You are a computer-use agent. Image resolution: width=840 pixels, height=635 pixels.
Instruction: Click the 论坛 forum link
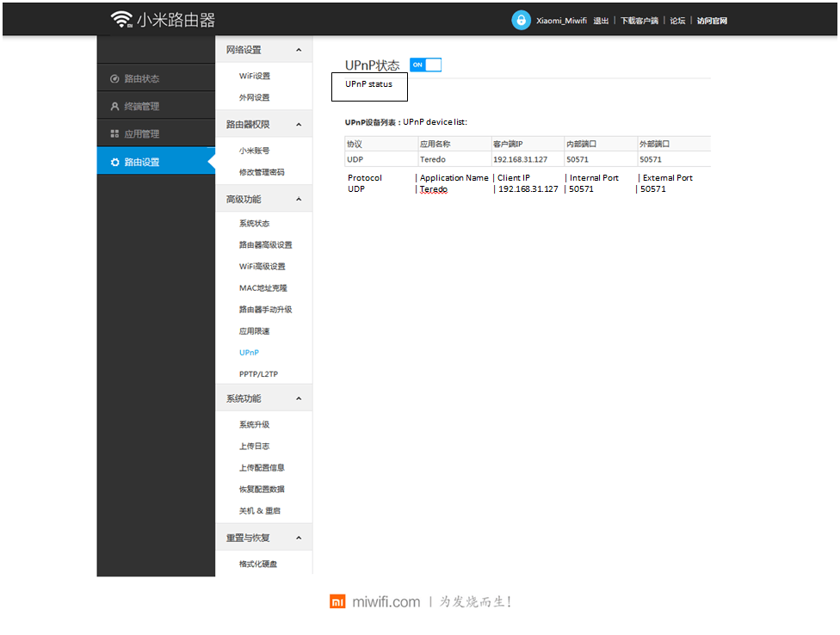pos(677,21)
